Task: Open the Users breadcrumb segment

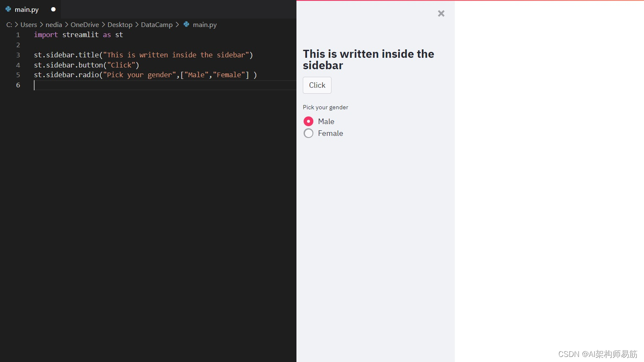Action: (x=29, y=25)
